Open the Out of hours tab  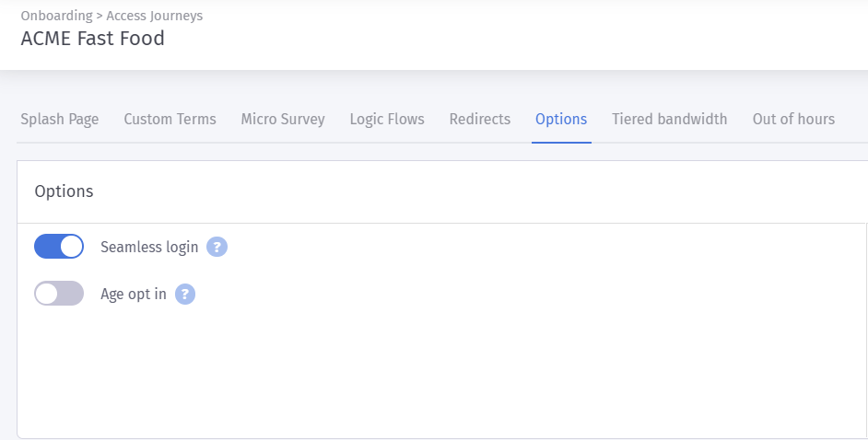pos(793,120)
